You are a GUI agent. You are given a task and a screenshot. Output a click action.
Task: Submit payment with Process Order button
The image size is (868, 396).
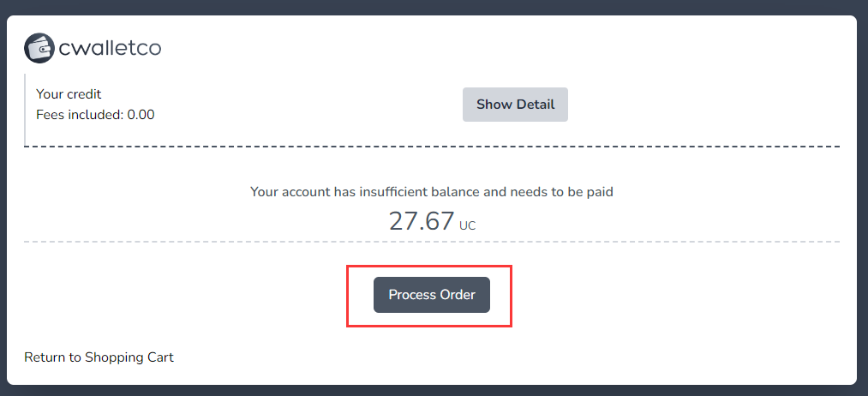tap(431, 295)
